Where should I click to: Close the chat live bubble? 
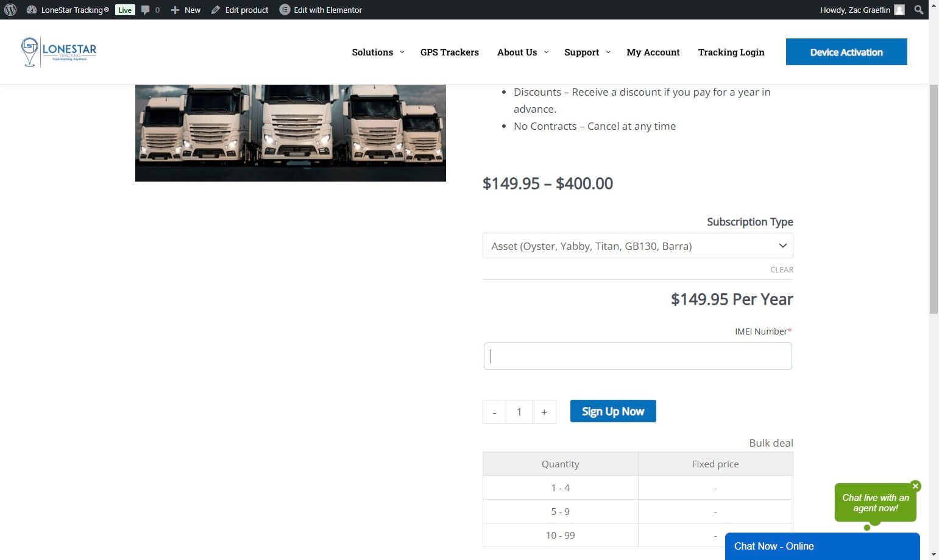point(915,486)
